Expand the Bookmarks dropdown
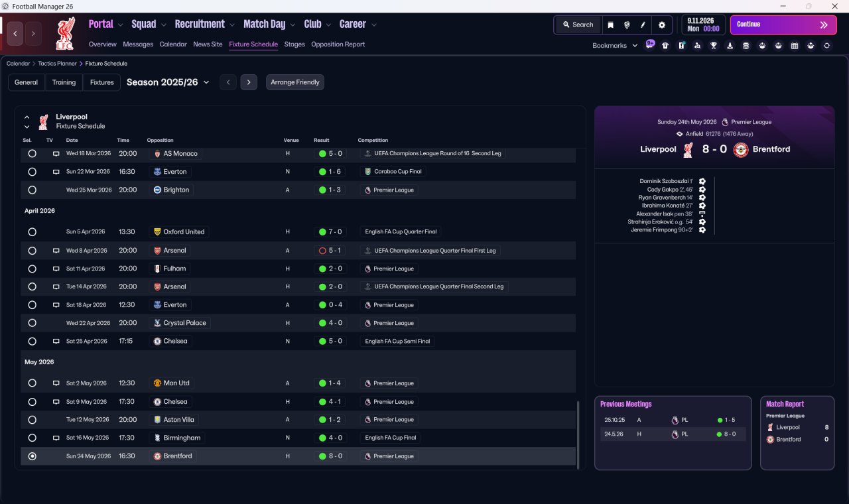Image resolution: width=849 pixels, height=504 pixels. [x=615, y=46]
